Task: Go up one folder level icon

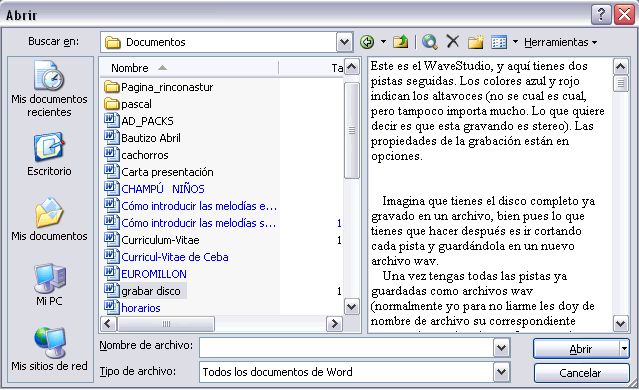Action: (401, 42)
